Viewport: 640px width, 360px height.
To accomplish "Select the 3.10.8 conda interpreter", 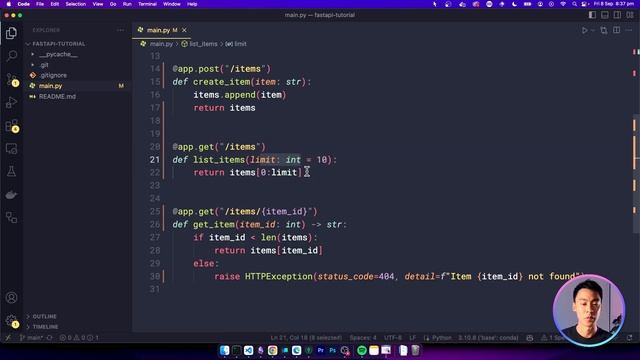I will pos(488,338).
